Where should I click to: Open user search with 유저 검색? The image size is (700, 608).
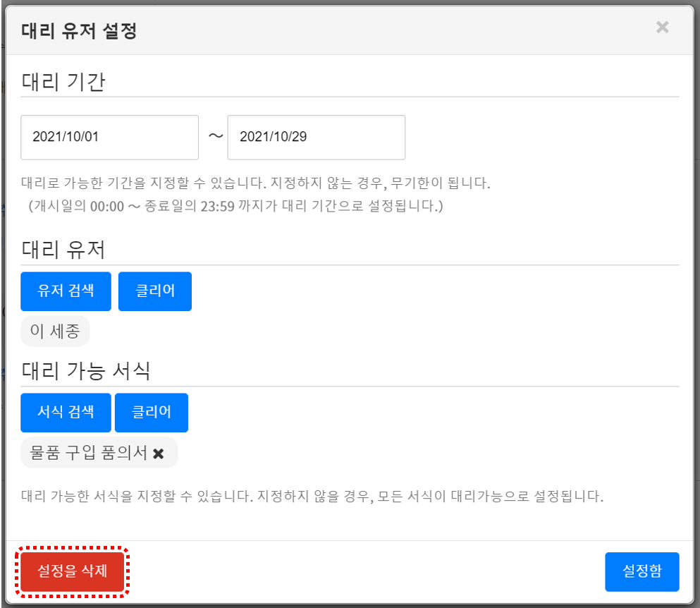pos(66,291)
